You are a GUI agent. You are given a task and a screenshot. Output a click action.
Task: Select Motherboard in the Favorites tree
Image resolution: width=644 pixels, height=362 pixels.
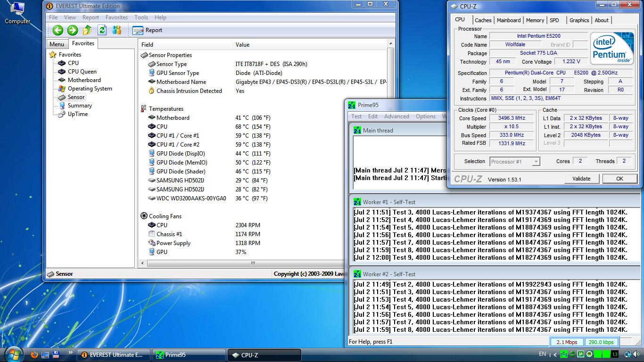coord(84,80)
